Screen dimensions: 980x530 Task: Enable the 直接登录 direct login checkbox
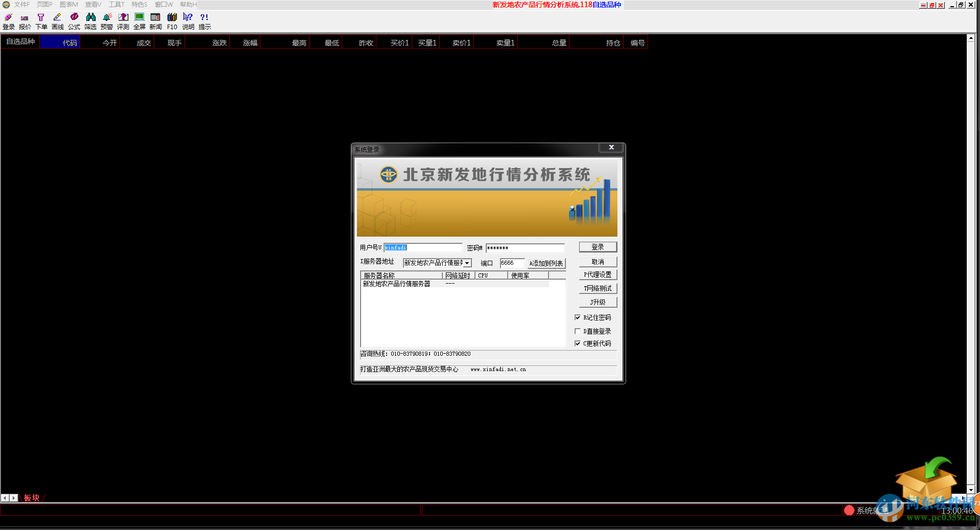[x=578, y=331]
